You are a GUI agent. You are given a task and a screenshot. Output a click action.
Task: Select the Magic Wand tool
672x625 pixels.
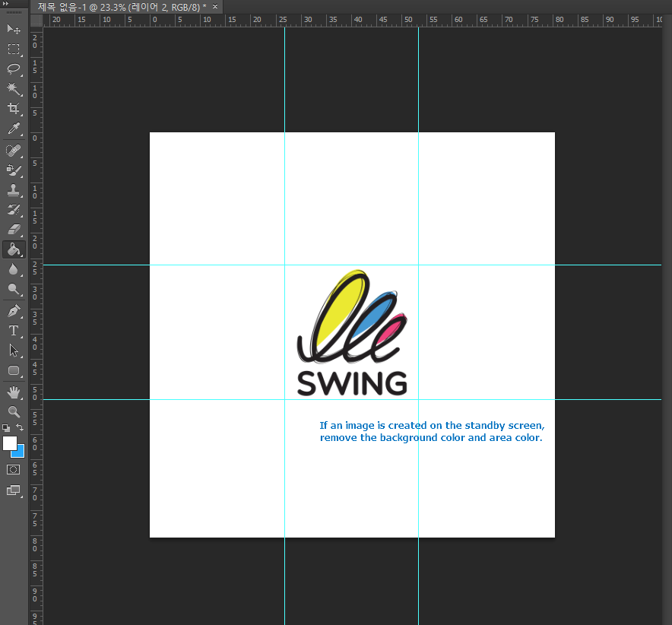click(x=14, y=89)
